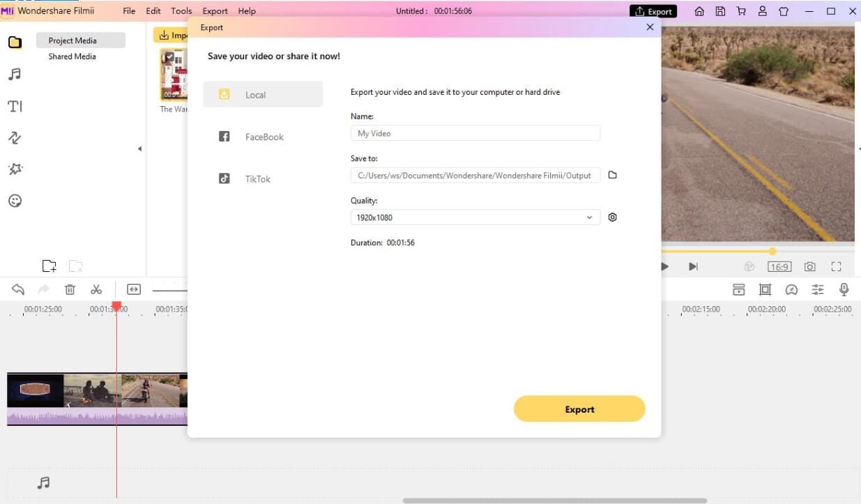Screen dimensions: 861x504
Task: Select the Local export tab
Action: pos(263,94)
